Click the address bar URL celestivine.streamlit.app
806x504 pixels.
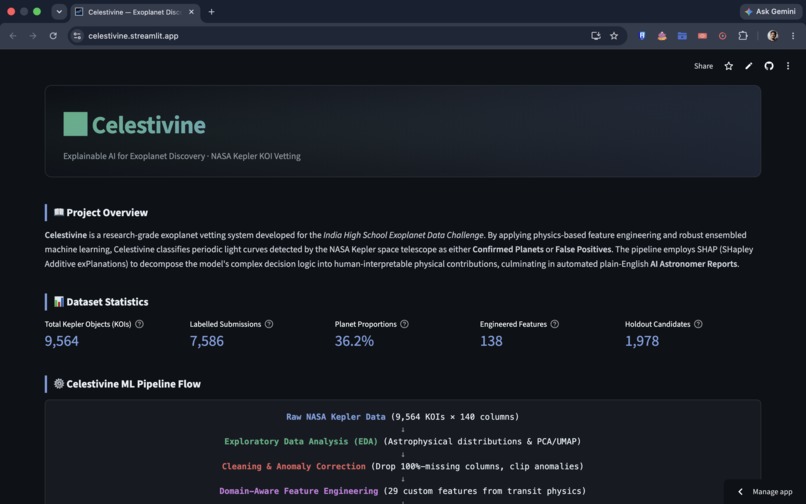pyautogui.click(x=133, y=36)
